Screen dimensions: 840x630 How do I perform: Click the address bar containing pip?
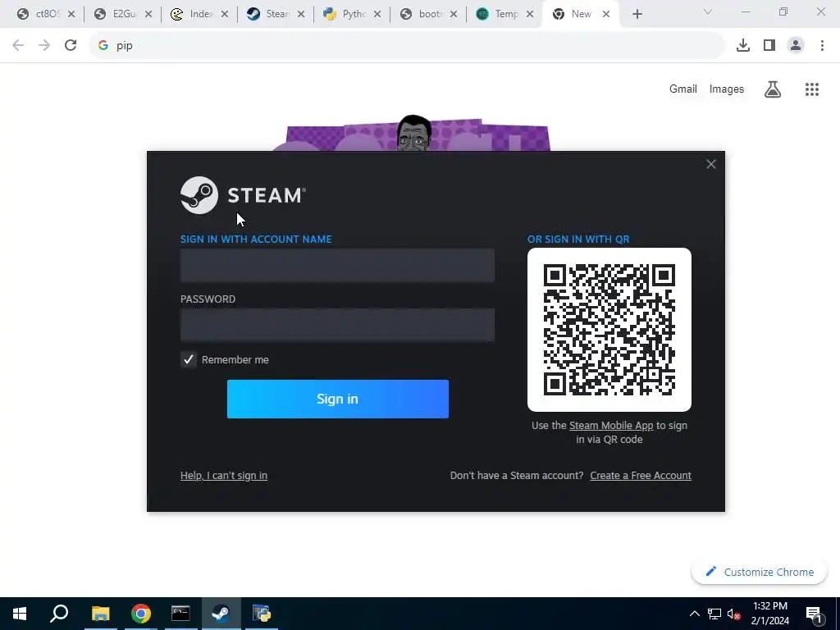[407, 46]
